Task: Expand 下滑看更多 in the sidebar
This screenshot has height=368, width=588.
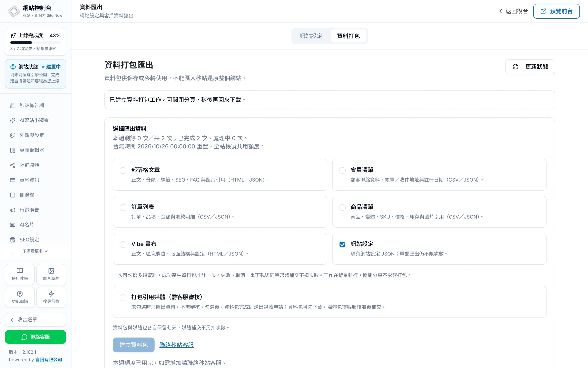Action: click(x=35, y=251)
